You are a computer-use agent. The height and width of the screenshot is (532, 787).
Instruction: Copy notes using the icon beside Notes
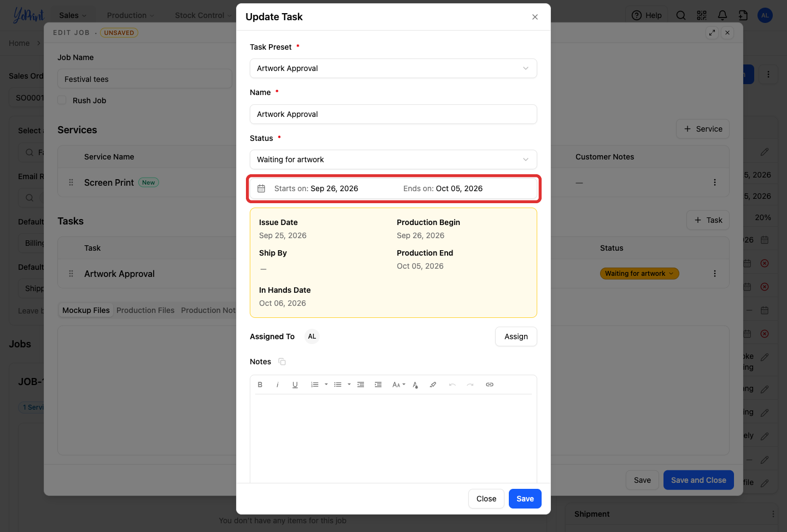click(x=282, y=362)
